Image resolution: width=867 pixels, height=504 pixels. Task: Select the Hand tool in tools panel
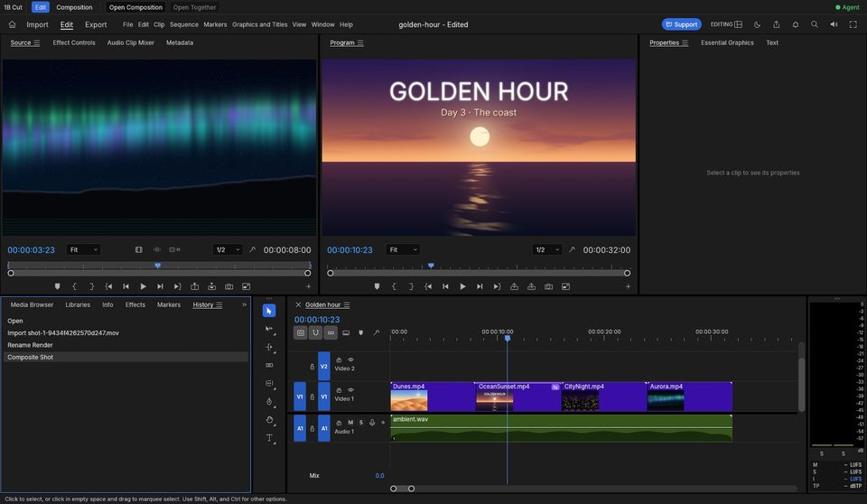269,420
